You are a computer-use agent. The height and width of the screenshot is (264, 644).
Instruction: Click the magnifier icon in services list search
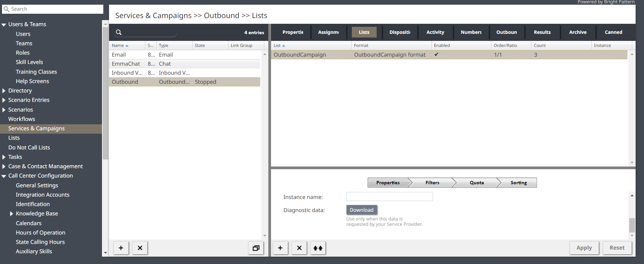[x=119, y=32]
